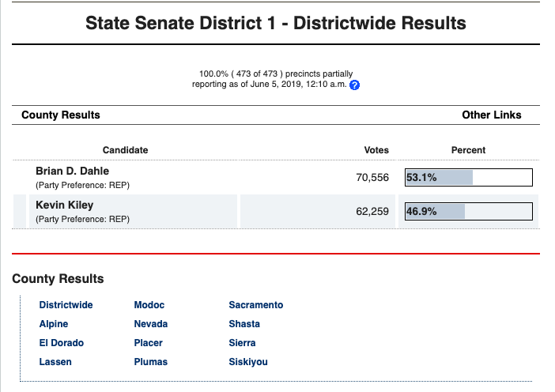This screenshot has width=555, height=392.
Task: Open Alpine county results
Action: [x=54, y=324]
